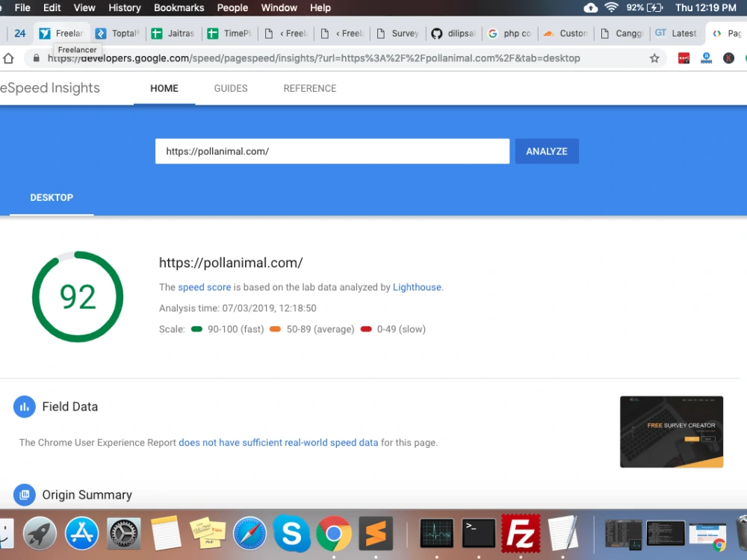This screenshot has width=747, height=560.
Task: Open Stickies app in the dock
Action: [208, 533]
